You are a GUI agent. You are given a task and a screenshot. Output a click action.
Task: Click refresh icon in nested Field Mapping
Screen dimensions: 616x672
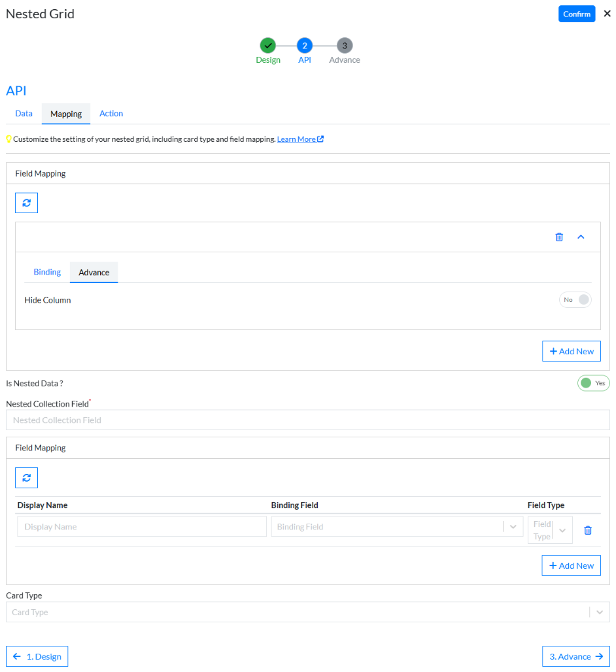(26, 478)
